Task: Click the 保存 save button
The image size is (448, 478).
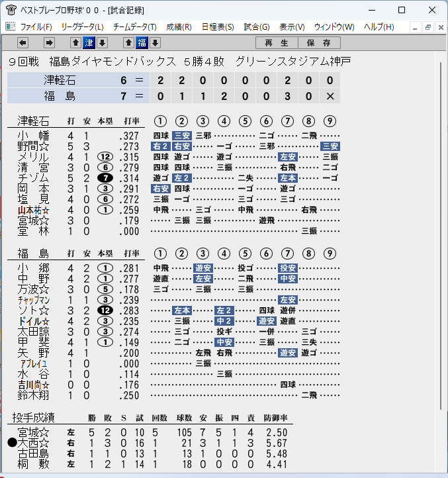Action: (319, 43)
